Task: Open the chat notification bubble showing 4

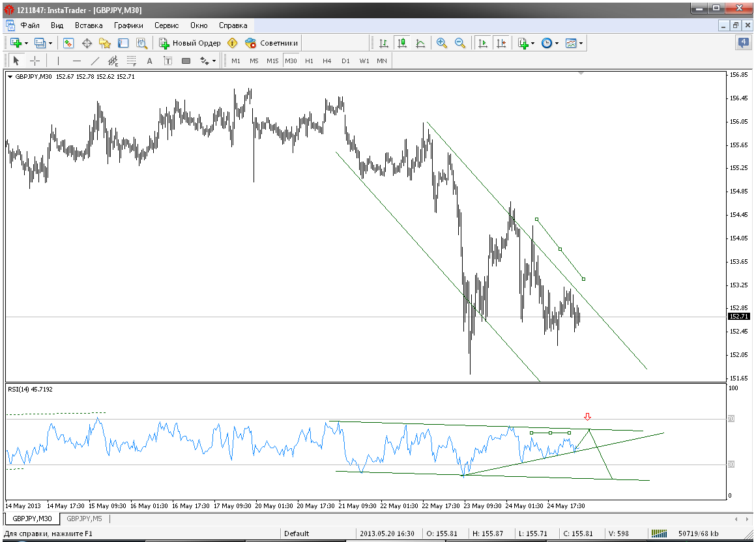Action: pos(744,43)
